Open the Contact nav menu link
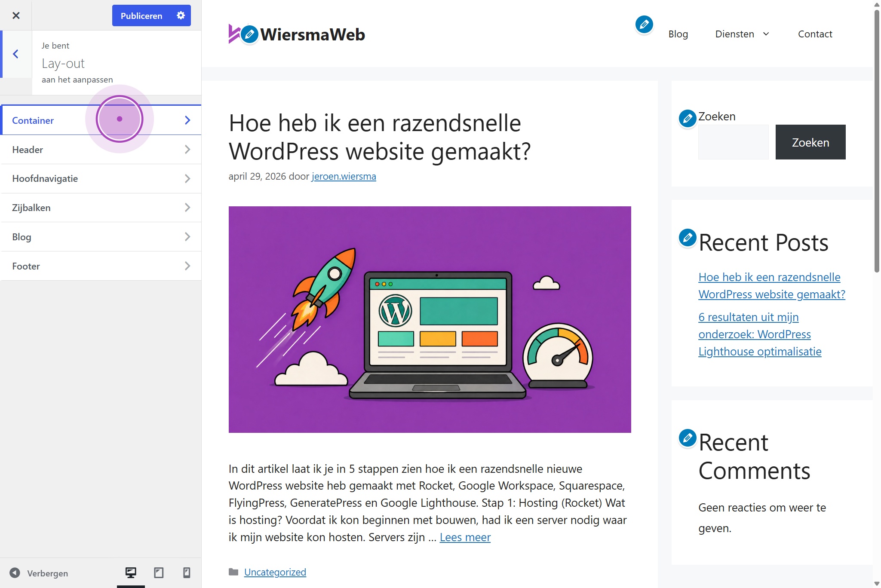 [815, 34]
